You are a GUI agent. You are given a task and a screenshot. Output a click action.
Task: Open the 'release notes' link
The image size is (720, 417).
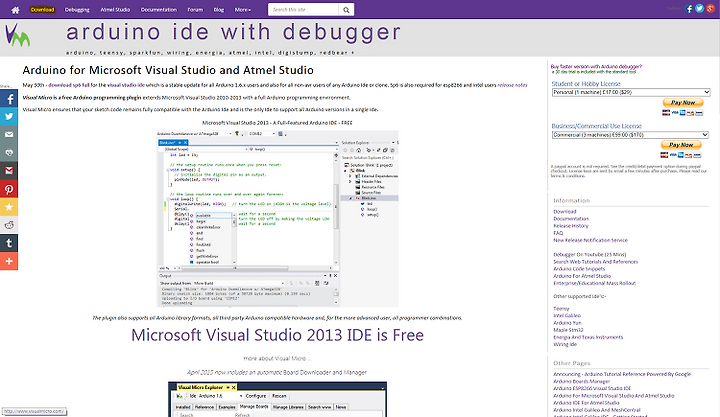click(x=512, y=85)
